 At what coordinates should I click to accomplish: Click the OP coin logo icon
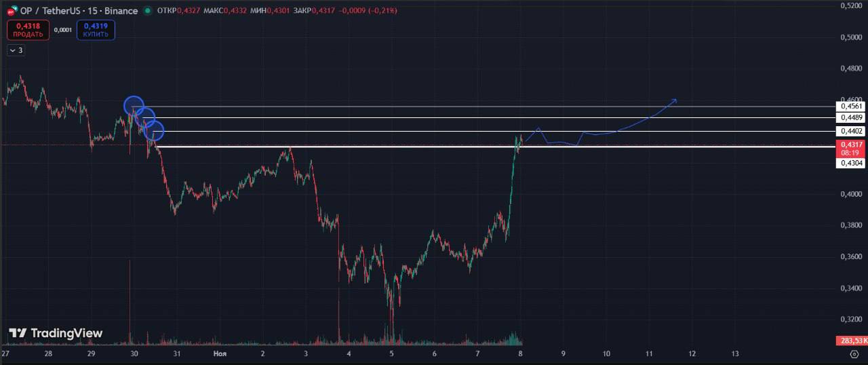[x=12, y=11]
